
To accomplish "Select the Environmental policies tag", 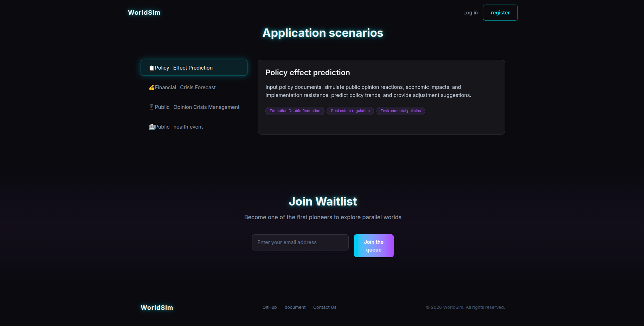I will (x=401, y=111).
